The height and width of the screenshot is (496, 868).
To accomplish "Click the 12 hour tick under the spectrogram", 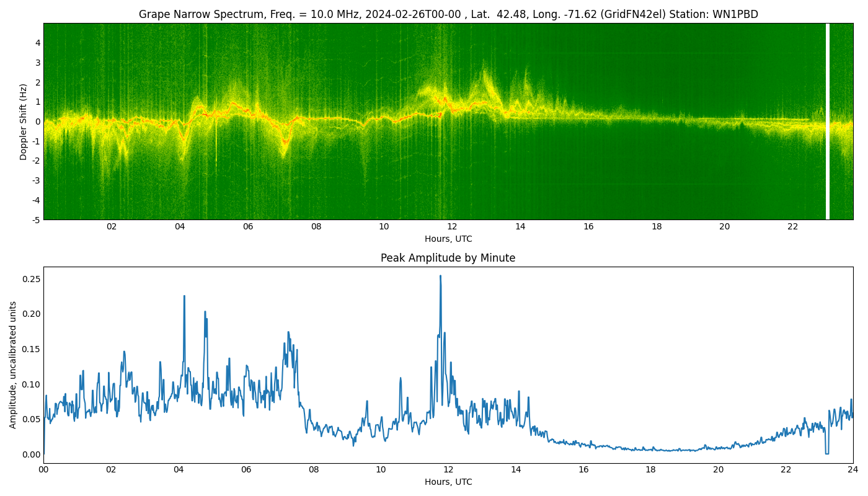I will (x=452, y=227).
